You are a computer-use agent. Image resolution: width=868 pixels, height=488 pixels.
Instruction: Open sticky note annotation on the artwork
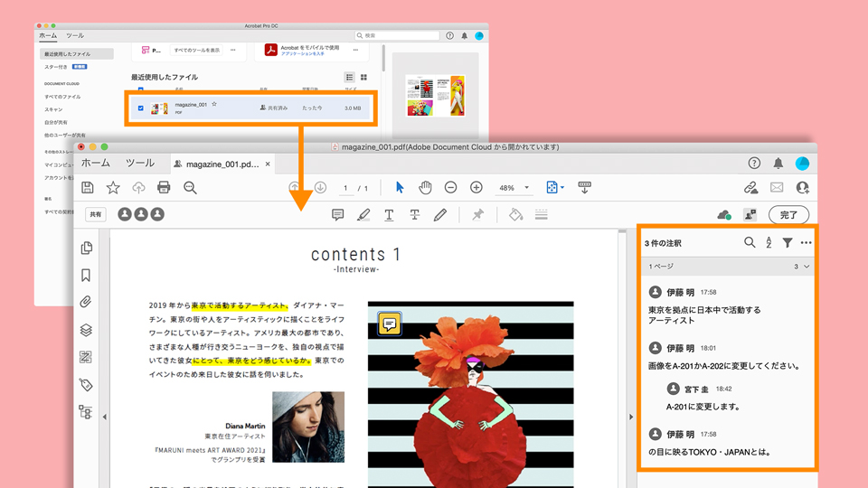pyautogui.click(x=390, y=324)
